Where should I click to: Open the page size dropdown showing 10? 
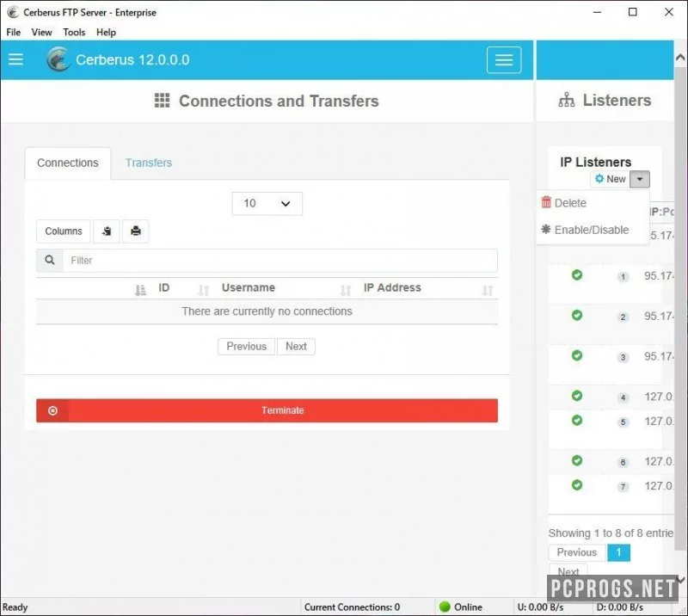267,204
